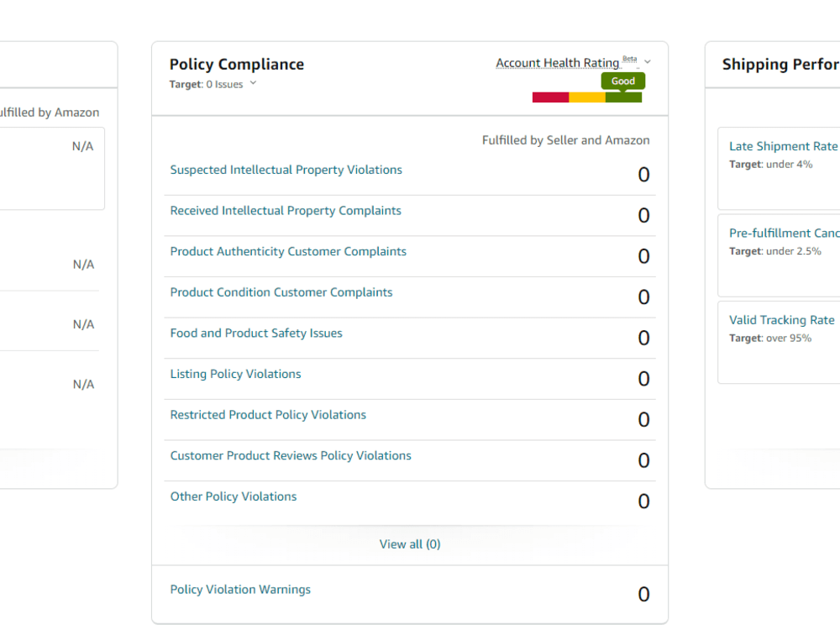
Task: Click the yellow segment of health bar
Action: 586,97
